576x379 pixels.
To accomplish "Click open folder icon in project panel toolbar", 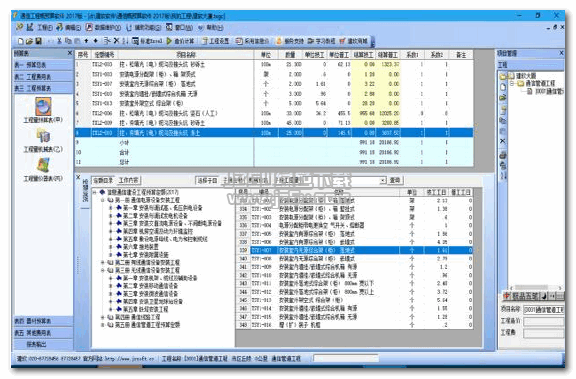I will pos(503,98).
